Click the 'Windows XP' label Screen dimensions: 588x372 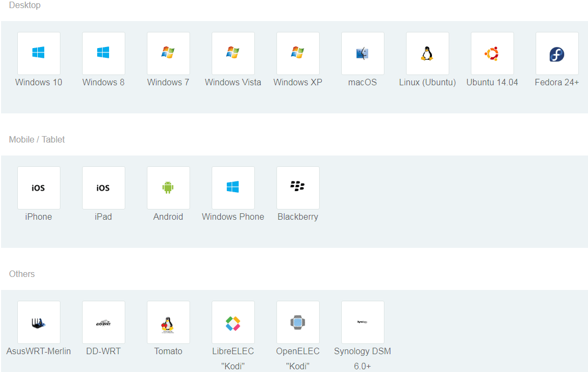298,82
